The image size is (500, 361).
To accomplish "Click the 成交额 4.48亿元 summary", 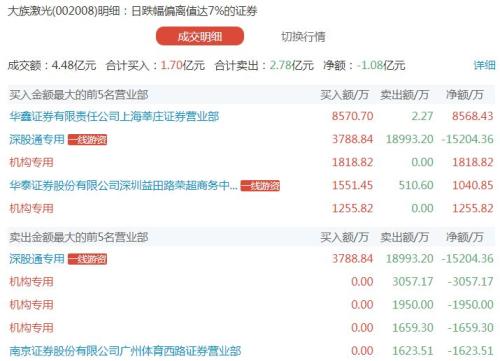I will [x=52, y=65].
